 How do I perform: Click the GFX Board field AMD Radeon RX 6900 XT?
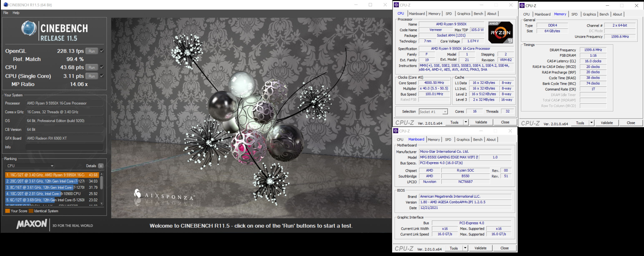pos(64,138)
